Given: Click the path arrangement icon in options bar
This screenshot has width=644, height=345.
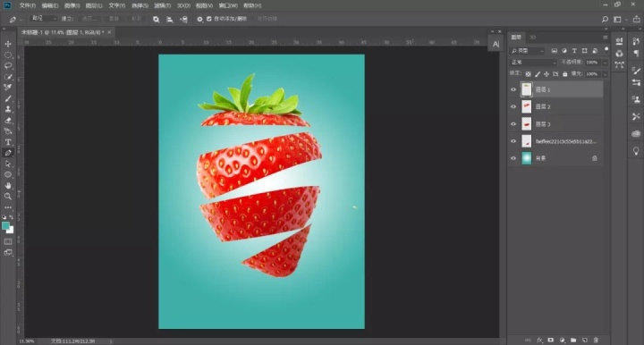Looking at the screenshot, I should [183, 19].
